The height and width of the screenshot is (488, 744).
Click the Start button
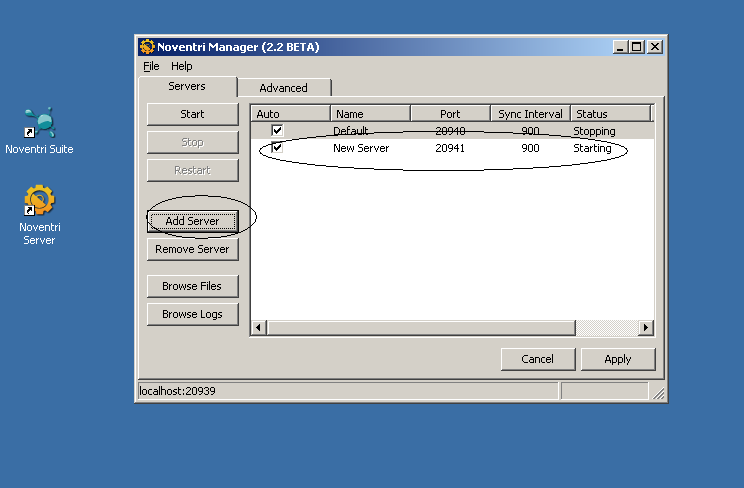(192, 114)
